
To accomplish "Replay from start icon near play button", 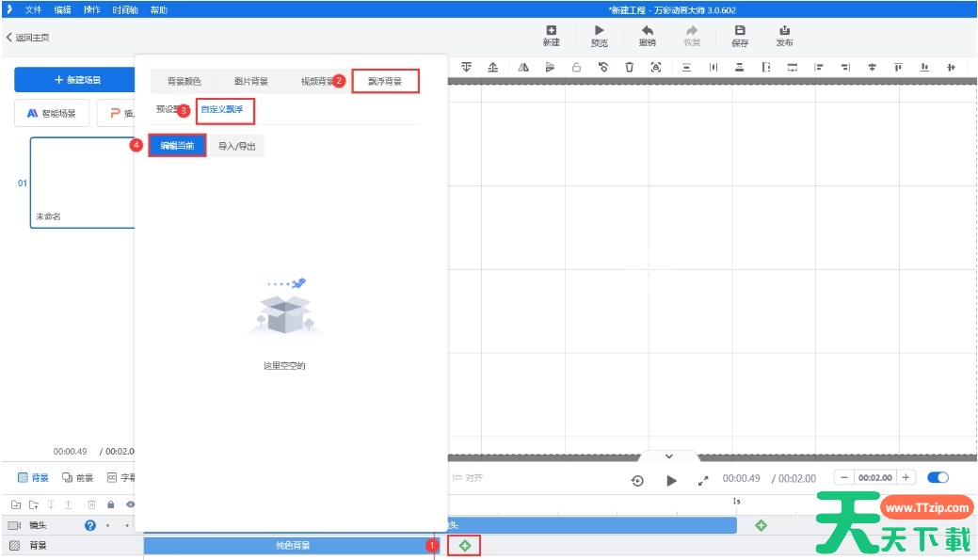I will click(x=637, y=480).
